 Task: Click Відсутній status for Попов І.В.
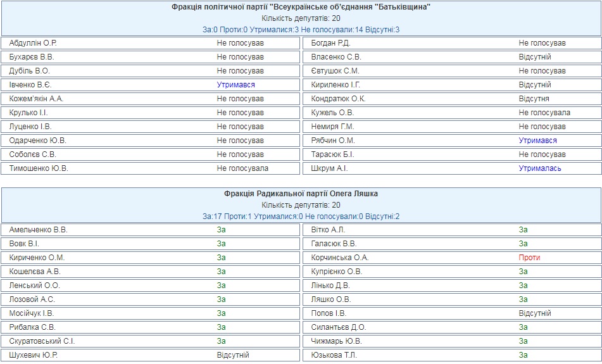tap(535, 313)
